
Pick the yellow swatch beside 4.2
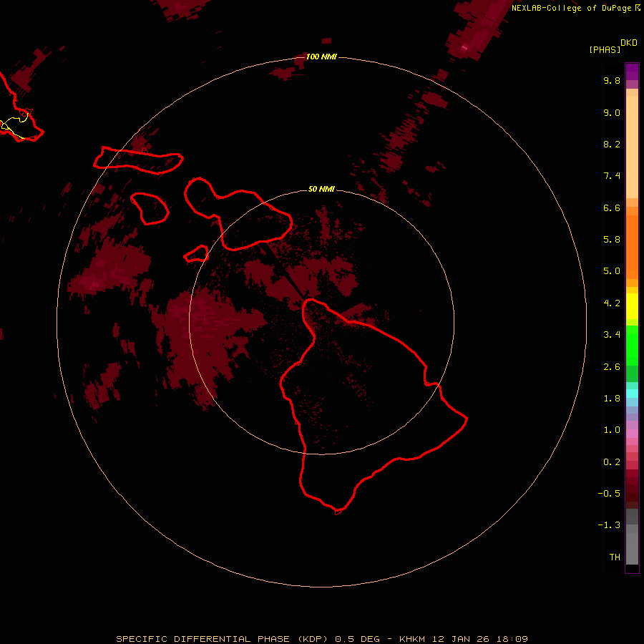632,306
